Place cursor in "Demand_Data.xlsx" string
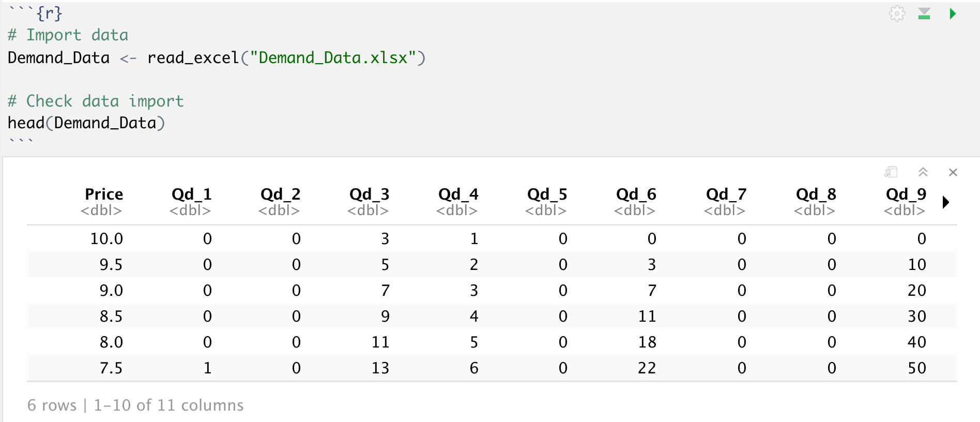The width and height of the screenshot is (980, 422). 333,58
